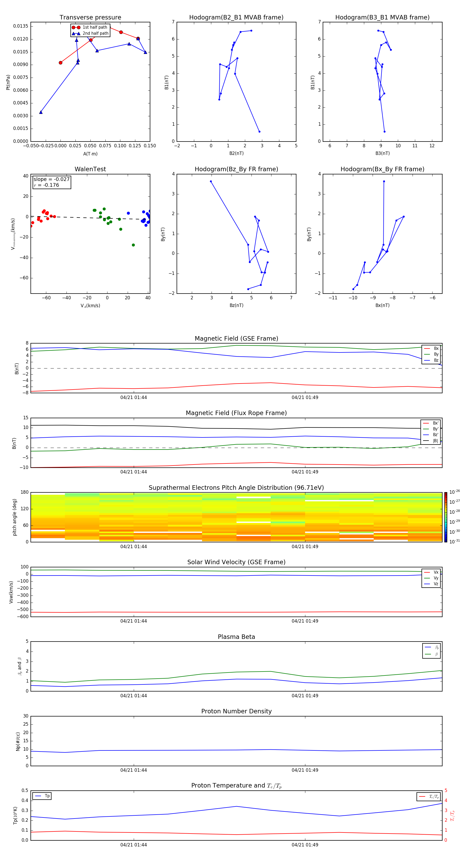Click the Suprathermal Electrons Pitch Angle title
Viewport: 473px width, 868px height.
click(x=236, y=488)
